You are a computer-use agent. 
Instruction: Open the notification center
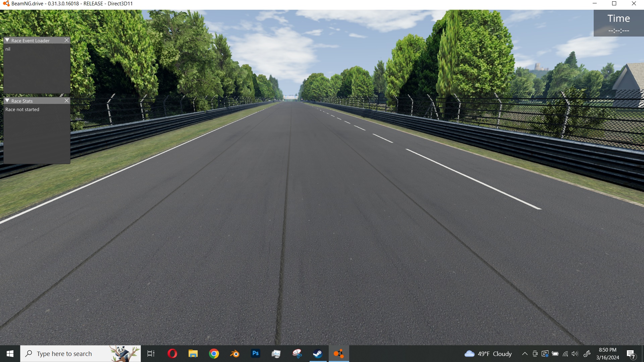(x=631, y=354)
